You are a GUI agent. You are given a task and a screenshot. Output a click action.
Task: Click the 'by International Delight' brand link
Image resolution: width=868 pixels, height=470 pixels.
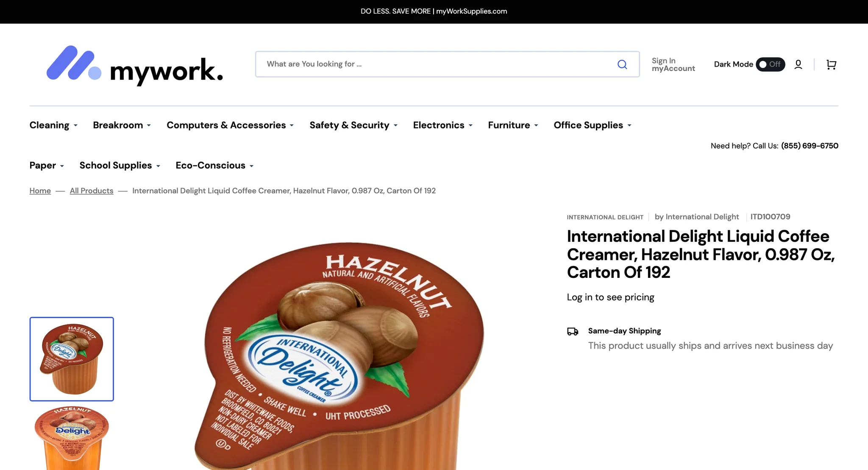click(x=696, y=217)
